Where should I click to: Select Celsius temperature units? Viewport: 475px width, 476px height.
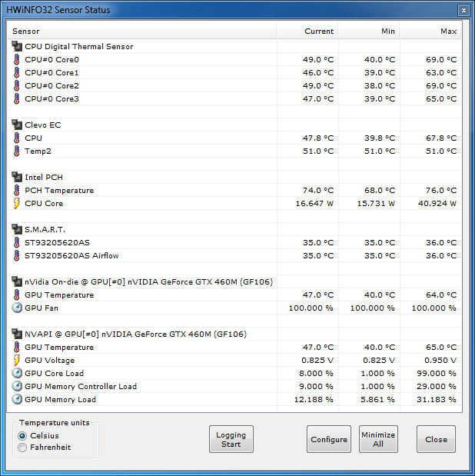coord(22,436)
